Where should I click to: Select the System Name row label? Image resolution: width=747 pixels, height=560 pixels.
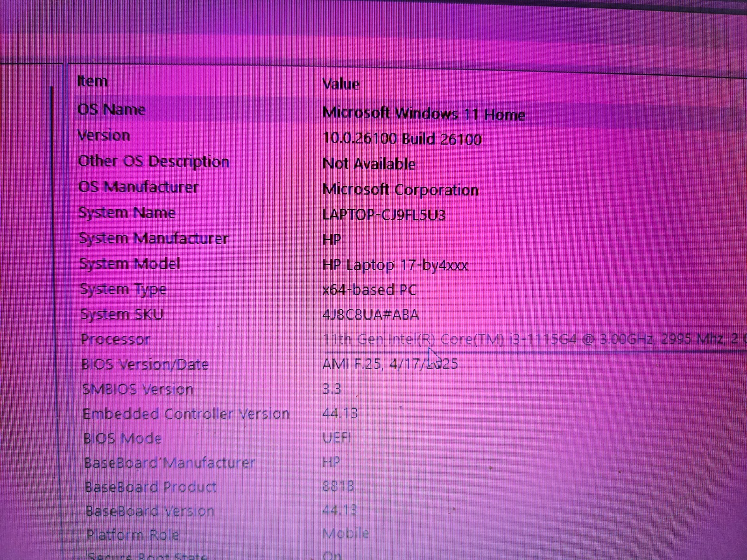coord(127,213)
